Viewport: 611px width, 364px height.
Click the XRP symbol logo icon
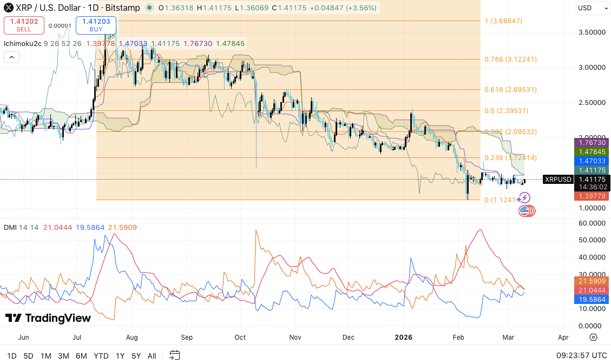9,8
